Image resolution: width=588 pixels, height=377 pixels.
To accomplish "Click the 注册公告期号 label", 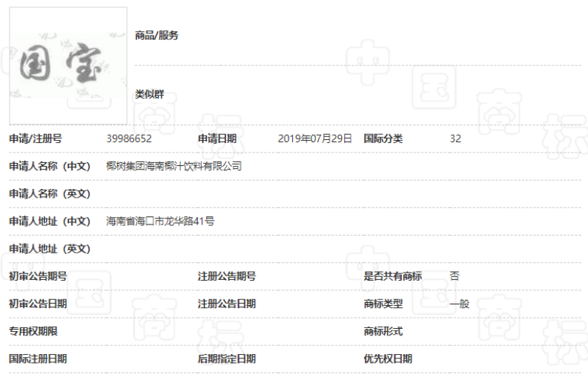I will (x=227, y=276).
